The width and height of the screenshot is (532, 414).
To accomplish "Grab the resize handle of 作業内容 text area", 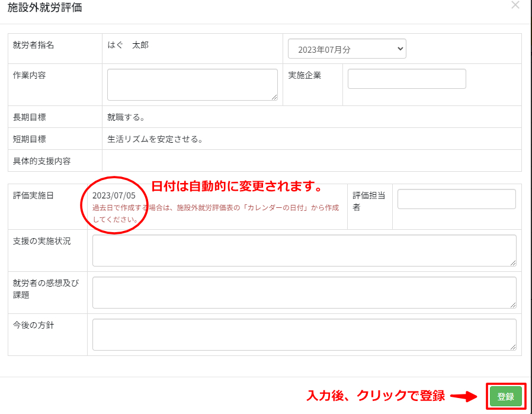I will coord(274,97).
